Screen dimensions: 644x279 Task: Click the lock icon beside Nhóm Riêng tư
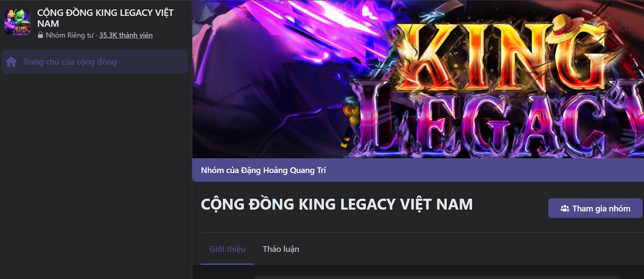[40, 35]
